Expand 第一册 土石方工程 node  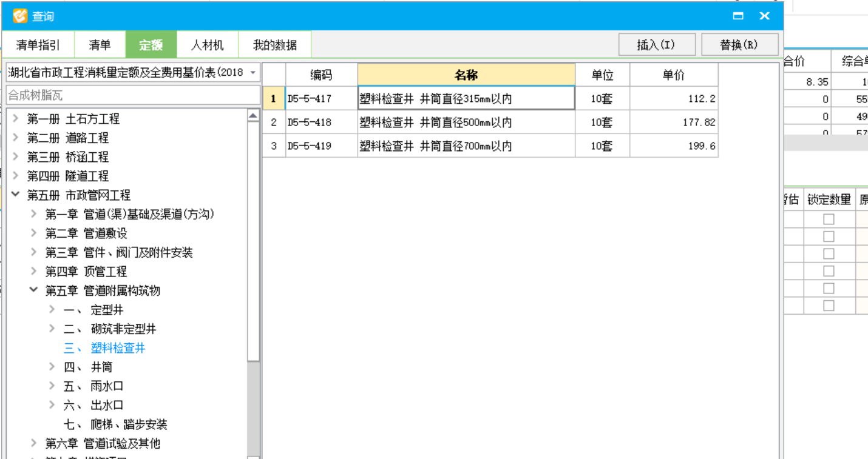(16, 119)
